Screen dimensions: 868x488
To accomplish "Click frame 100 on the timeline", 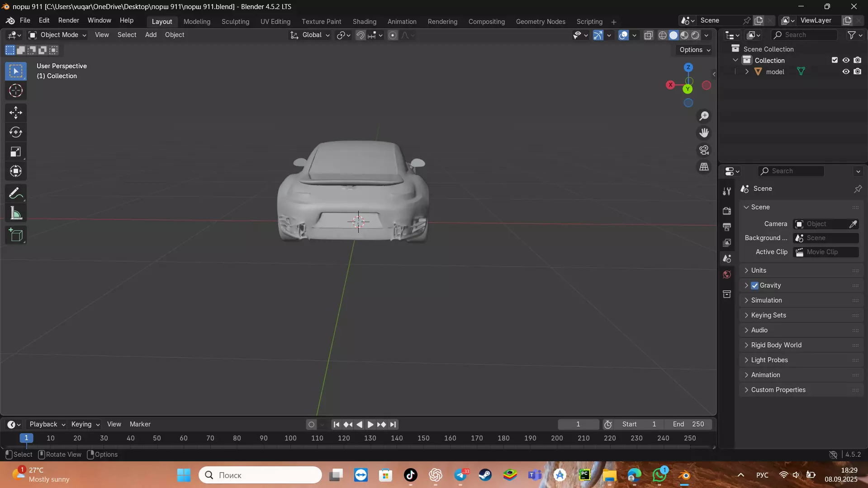I will tap(290, 438).
